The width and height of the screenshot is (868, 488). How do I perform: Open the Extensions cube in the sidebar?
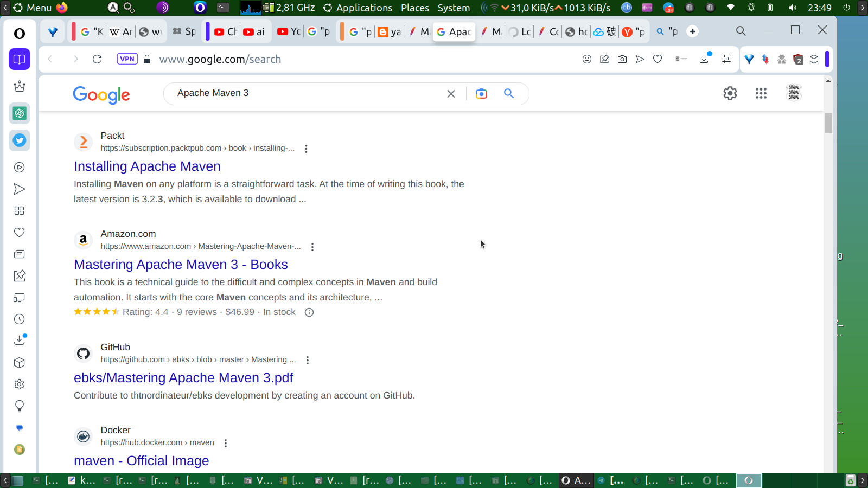(20, 363)
